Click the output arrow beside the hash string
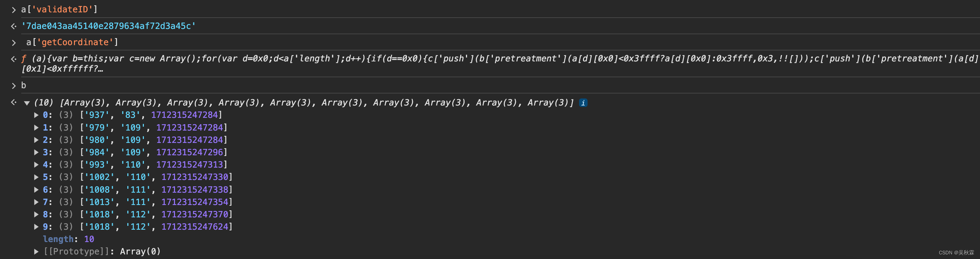The image size is (980, 259). (14, 26)
